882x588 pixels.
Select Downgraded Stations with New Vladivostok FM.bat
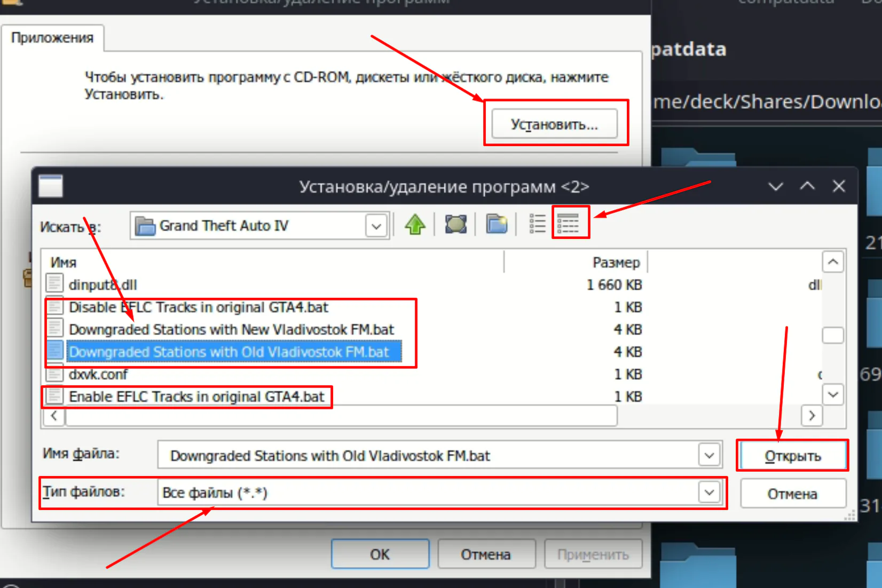coord(231,330)
